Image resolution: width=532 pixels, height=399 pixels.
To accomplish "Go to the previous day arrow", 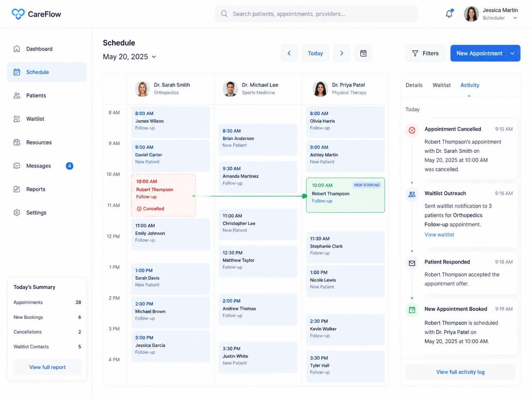I will tap(289, 53).
